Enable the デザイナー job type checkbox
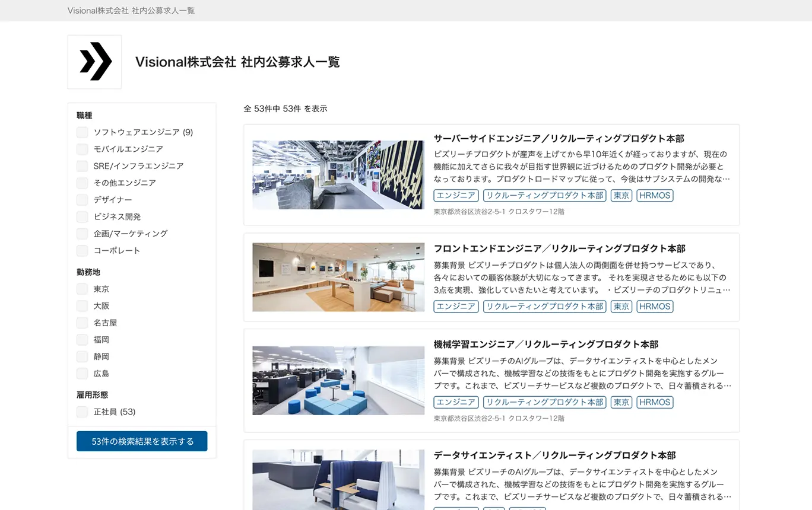Image resolution: width=812 pixels, height=510 pixels. click(x=82, y=200)
